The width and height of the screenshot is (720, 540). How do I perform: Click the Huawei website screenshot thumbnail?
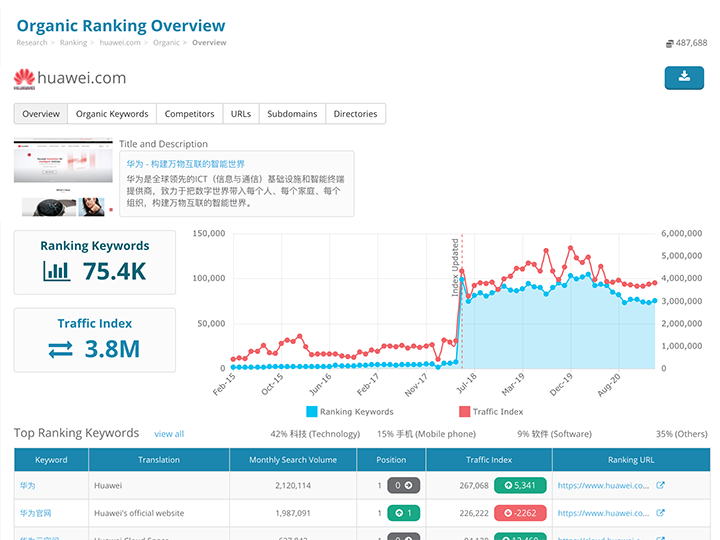point(60,161)
